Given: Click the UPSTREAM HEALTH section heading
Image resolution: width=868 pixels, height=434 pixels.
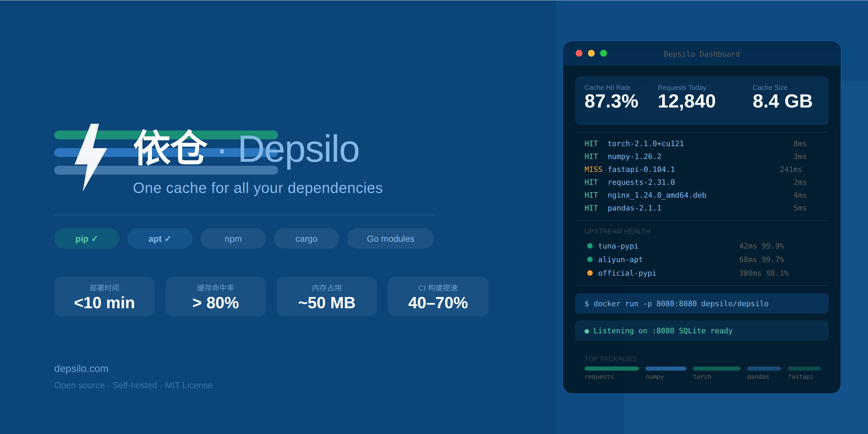Looking at the screenshot, I should click(617, 231).
